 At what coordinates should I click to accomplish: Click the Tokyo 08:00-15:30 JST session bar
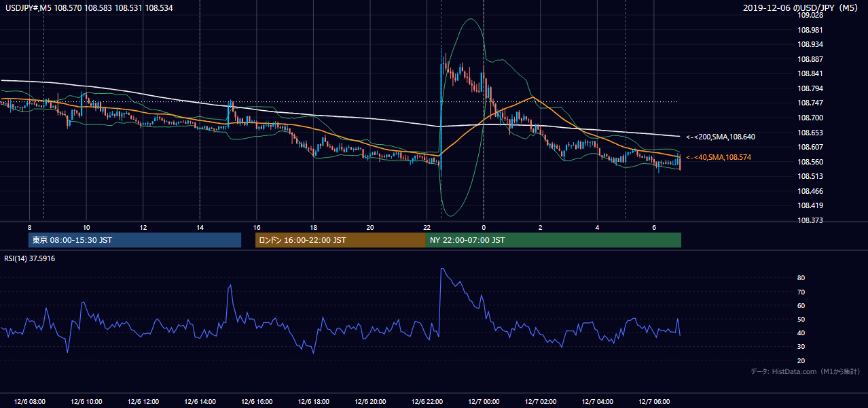[x=134, y=240]
